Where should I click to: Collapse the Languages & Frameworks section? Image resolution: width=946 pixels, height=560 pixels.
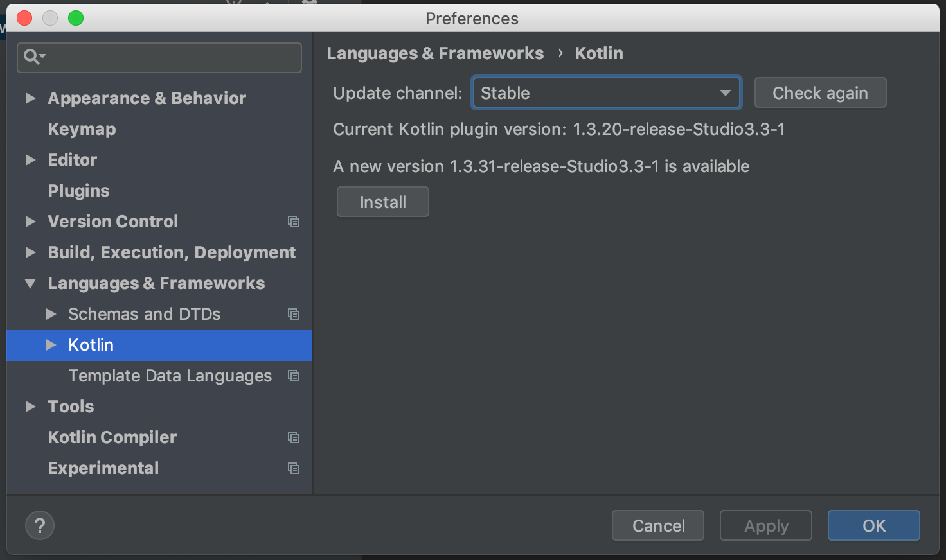[x=30, y=283]
